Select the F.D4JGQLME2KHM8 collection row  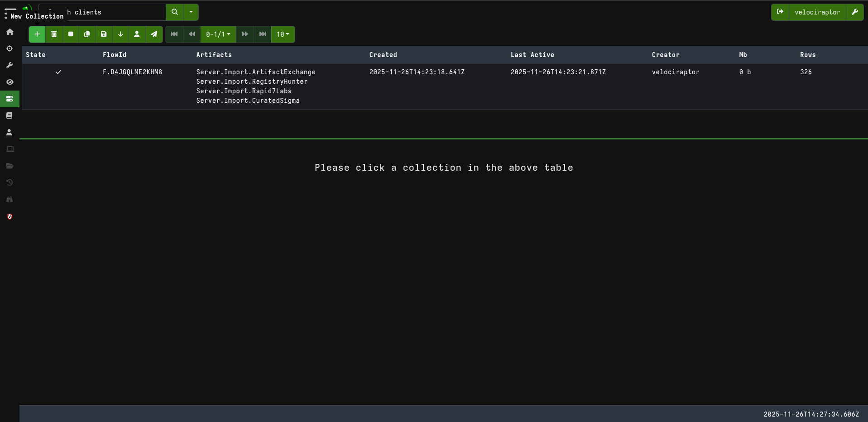tap(132, 72)
